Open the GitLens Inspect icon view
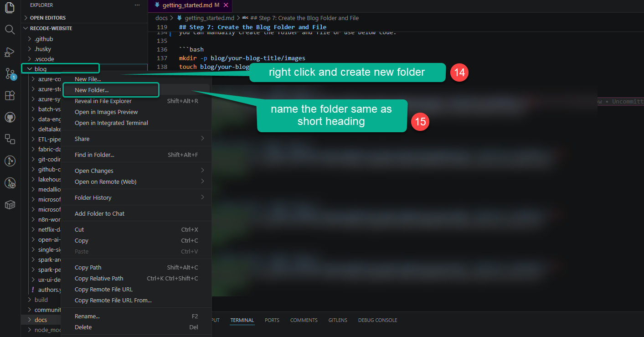644x337 pixels. tap(10, 183)
